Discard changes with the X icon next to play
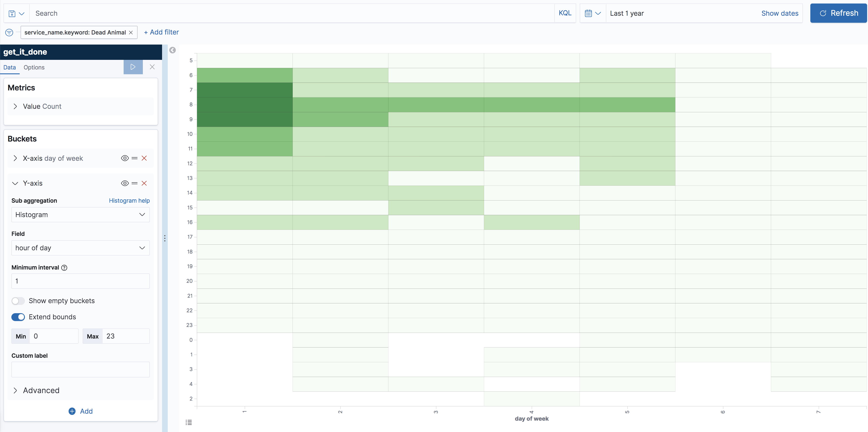The width and height of the screenshot is (868, 432). (x=152, y=67)
